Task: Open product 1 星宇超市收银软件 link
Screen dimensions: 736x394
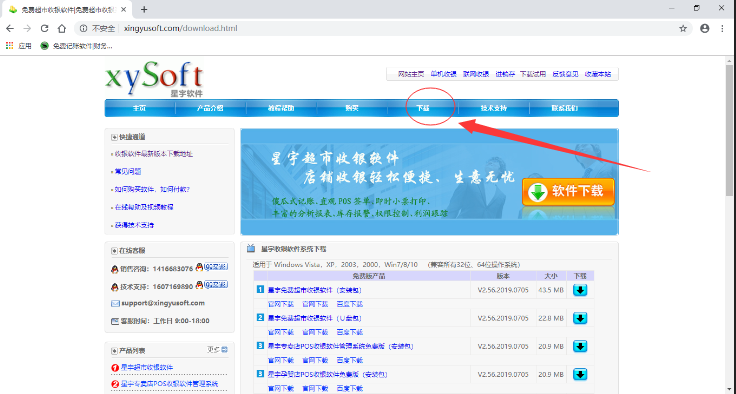Action: tap(147, 367)
